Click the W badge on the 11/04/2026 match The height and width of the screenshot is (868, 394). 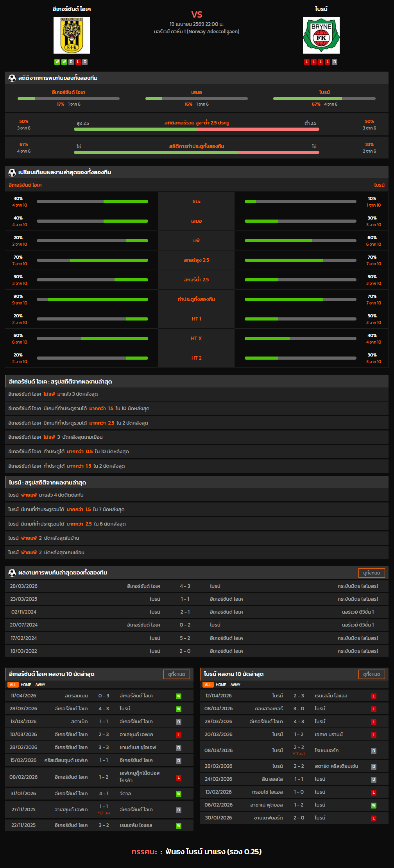click(178, 696)
